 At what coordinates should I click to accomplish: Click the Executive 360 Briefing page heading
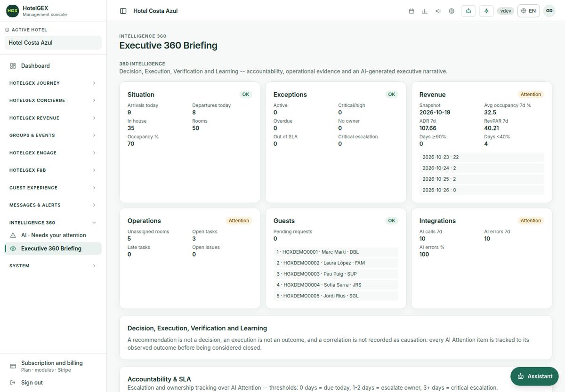pyautogui.click(x=168, y=46)
